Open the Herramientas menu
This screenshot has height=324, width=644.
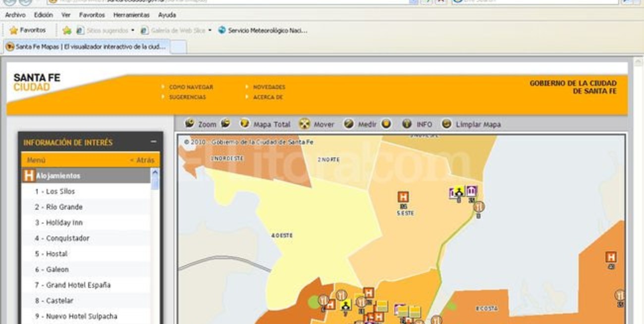[x=132, y=15]
